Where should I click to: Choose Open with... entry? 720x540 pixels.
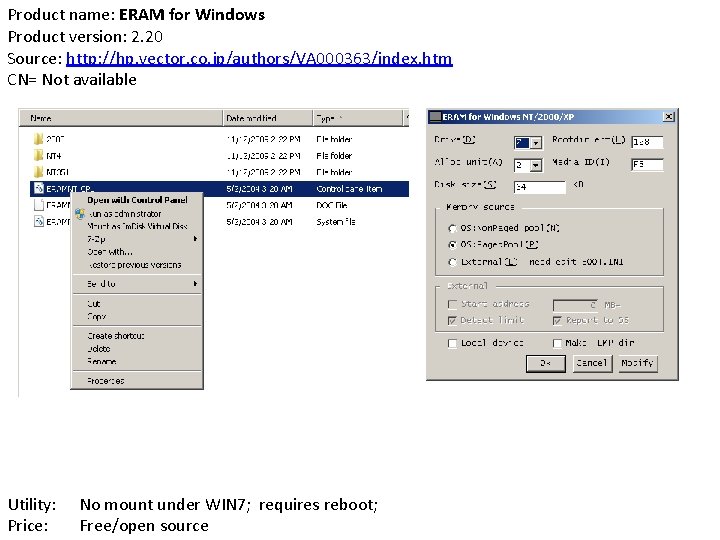pyautogui.click(x=137, y=252)
